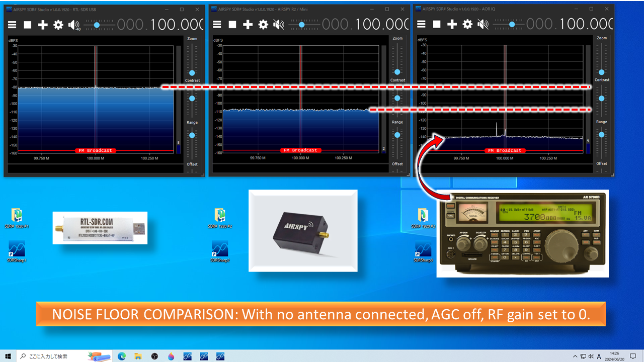
Task: Click frequency display in AIRSPY R2 / Mini window
Action: [365, 24]
